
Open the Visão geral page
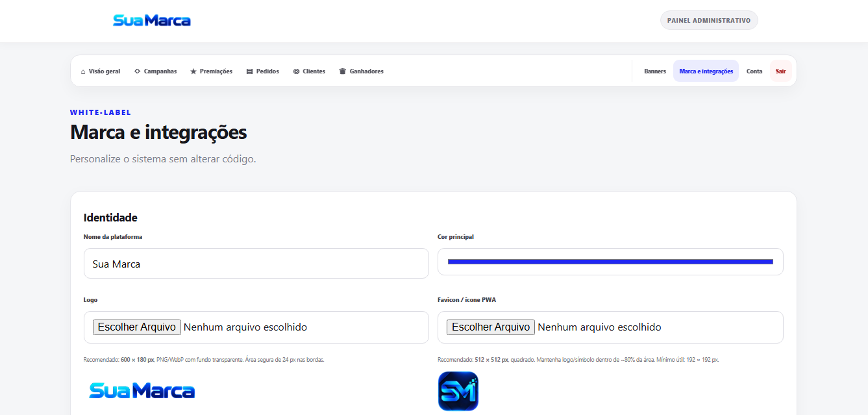click(x=101, y=71)
